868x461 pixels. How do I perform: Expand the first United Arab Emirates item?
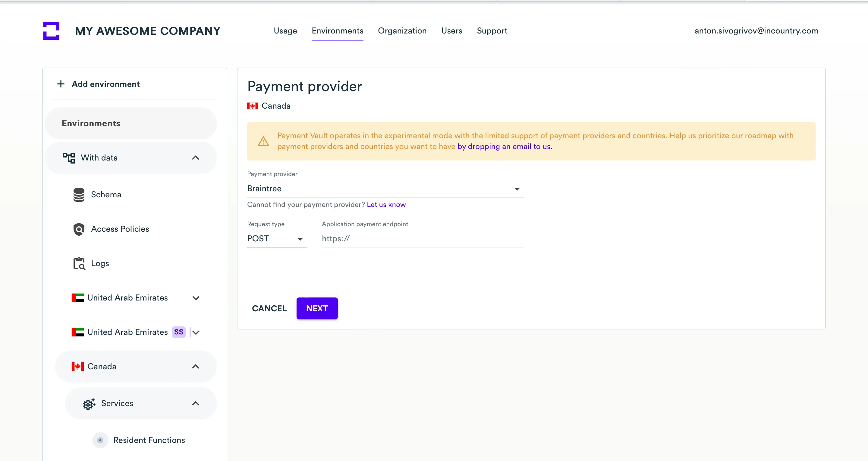click(195, 298)
